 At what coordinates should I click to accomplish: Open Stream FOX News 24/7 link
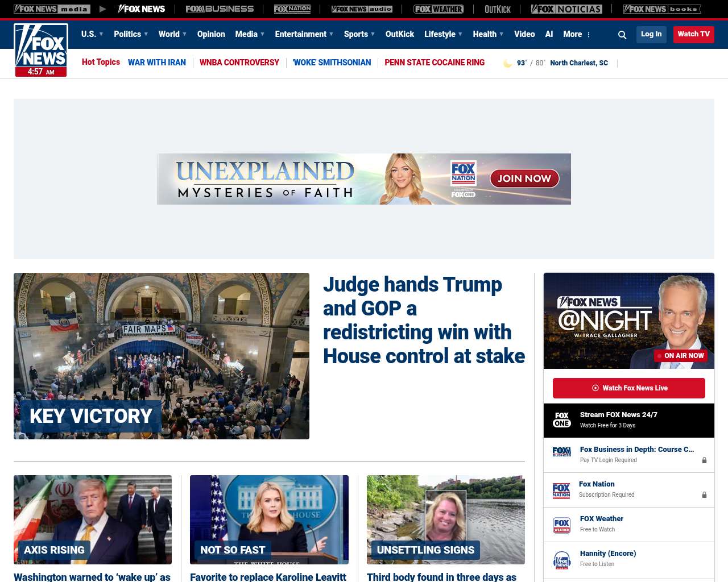619,415
